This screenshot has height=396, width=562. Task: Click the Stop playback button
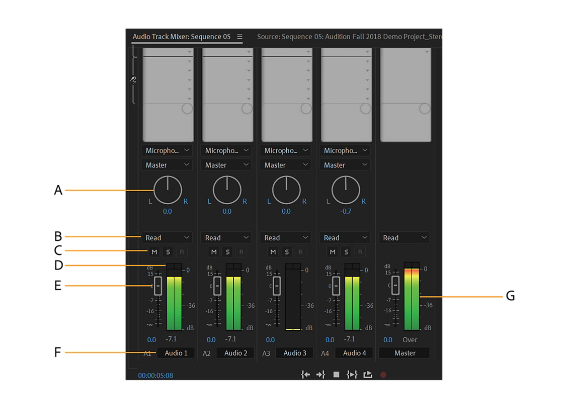(x=336, y=374)
